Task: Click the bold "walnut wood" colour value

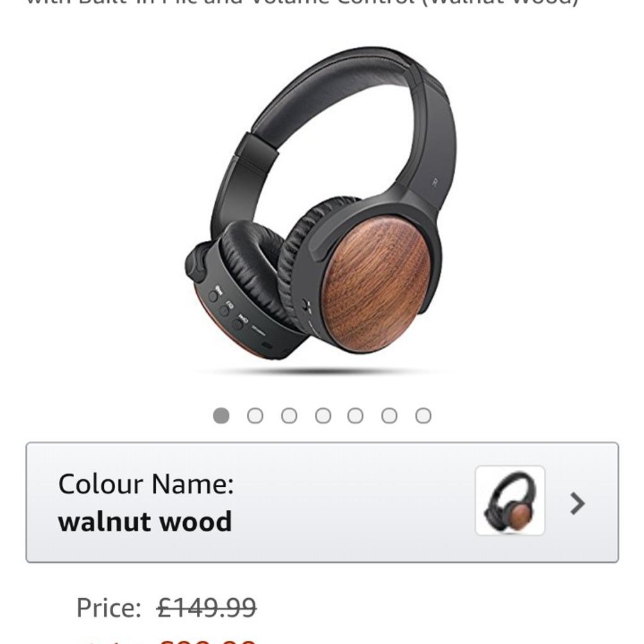Action: (145, 521)
